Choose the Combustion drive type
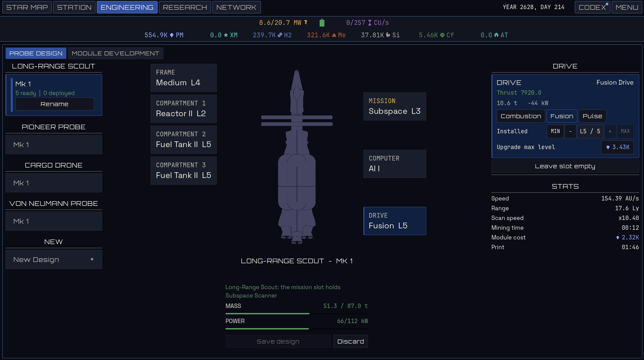The image size is (644, 360). [521, 116]
